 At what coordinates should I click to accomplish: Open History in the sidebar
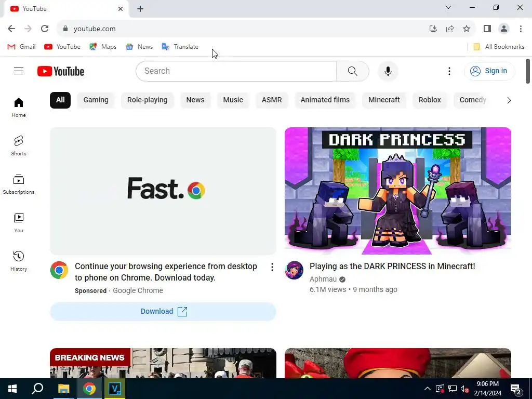(19, 261)
